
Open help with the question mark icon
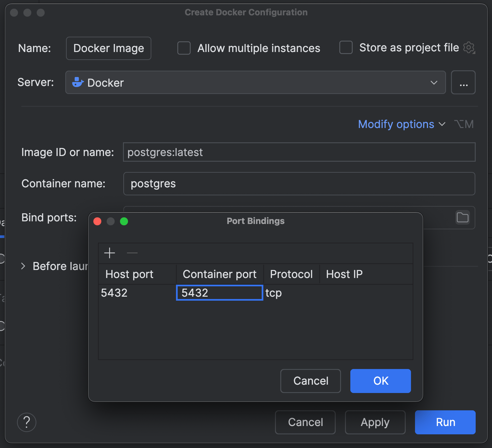click(x=27, y=422)
